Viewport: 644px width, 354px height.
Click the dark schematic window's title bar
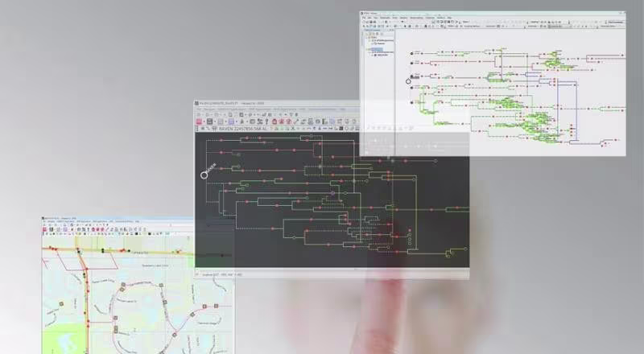coord(277,104)
